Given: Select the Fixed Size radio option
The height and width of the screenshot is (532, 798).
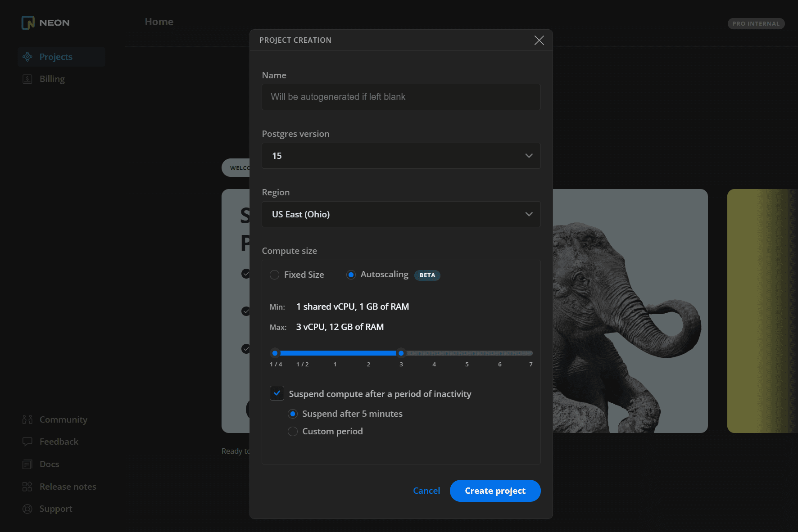Looking at the screenshot, I should (274, 275).
